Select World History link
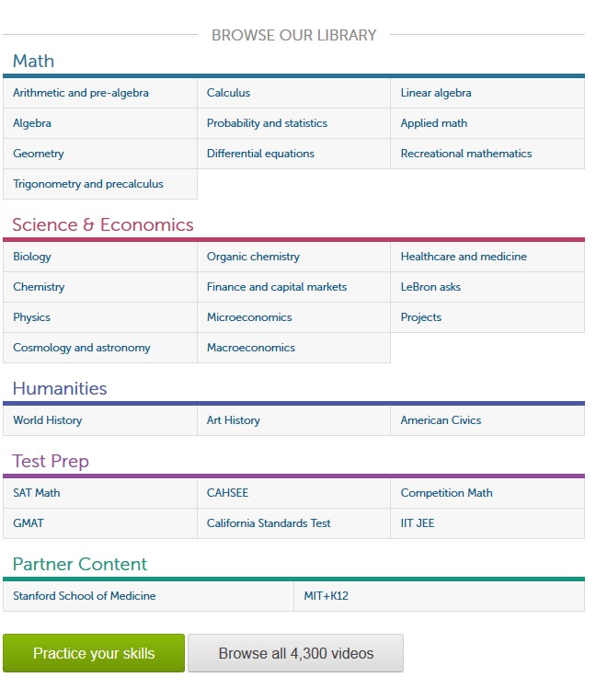 (x=48, y=420)
